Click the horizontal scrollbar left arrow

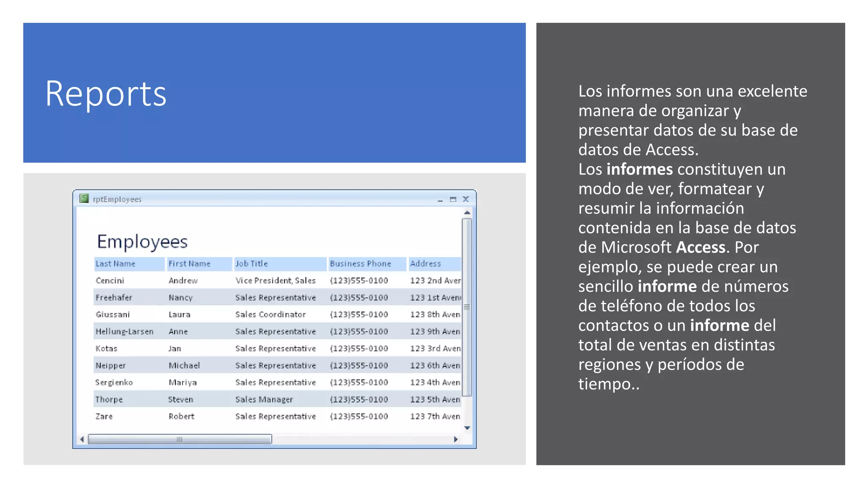coord(82,439)
